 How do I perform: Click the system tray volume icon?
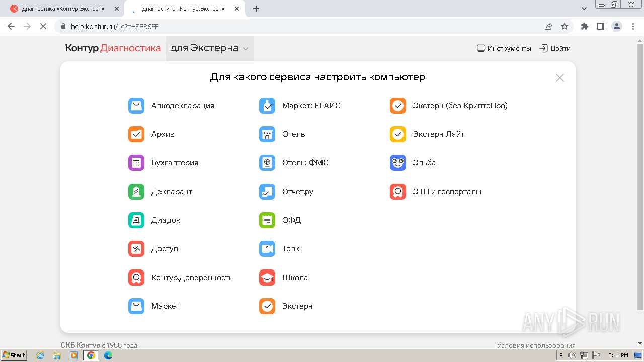pyautogui.click(x=572, y=355)
